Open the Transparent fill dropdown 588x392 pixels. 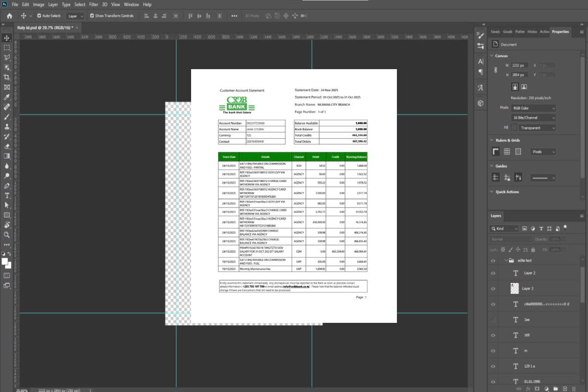click(537, 128)
